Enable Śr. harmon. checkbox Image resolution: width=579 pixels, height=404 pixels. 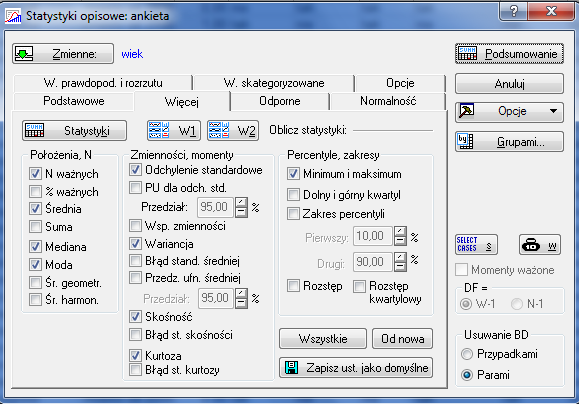[x=35, y=299]
